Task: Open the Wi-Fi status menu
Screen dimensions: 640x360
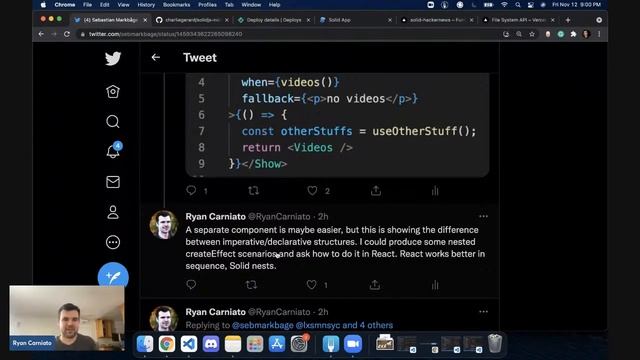Action: click(x=504, y=5)
